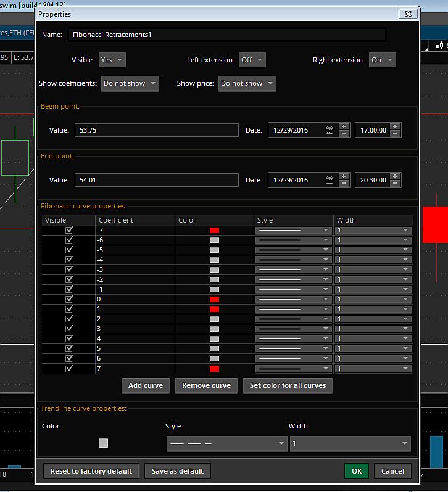Screen dimensions: 448x492
Task: Toggle visible checkbox for coefficient 3
Action: pyautogui.click(x=69, y=329)
